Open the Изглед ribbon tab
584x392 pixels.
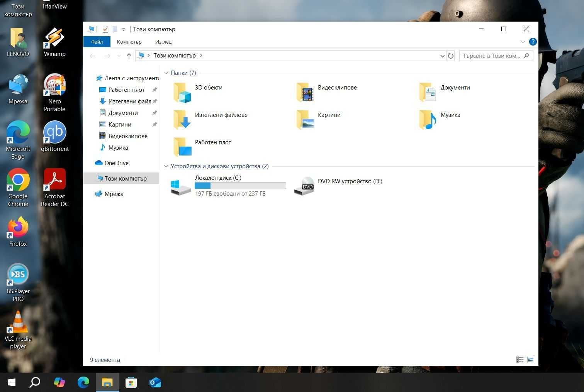coord(163,42)
